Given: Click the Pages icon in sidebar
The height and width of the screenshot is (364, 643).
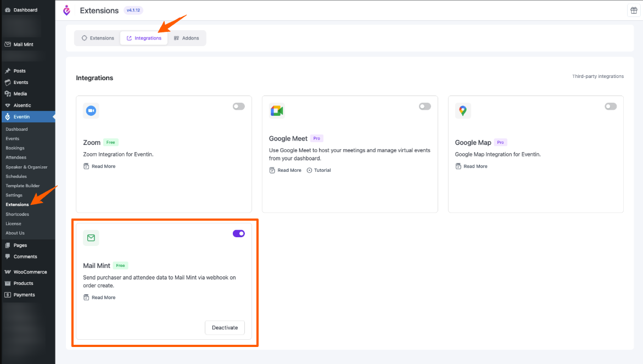Looking at the screenshot, I should pyautogui.click(x=7, y=245).
